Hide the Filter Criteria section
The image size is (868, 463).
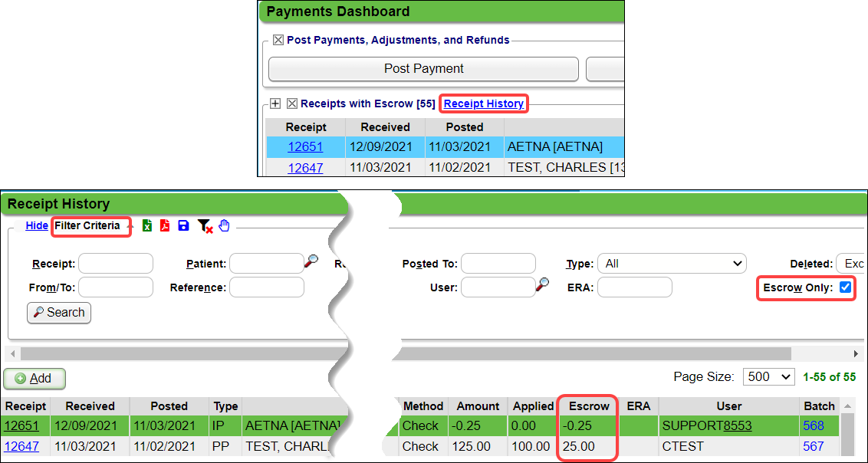point(37,225)
